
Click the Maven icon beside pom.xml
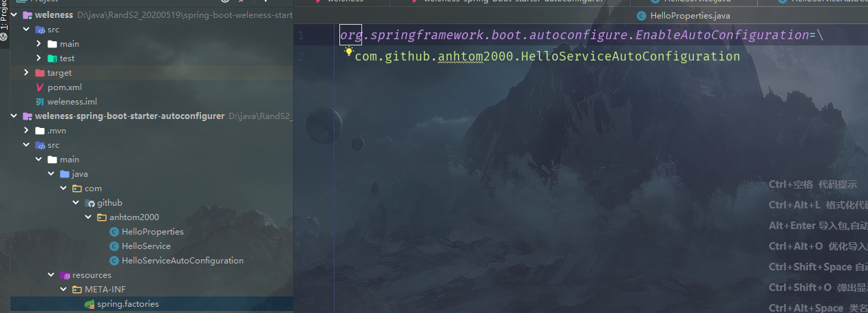pyautogui.click(x=40, y=87)
